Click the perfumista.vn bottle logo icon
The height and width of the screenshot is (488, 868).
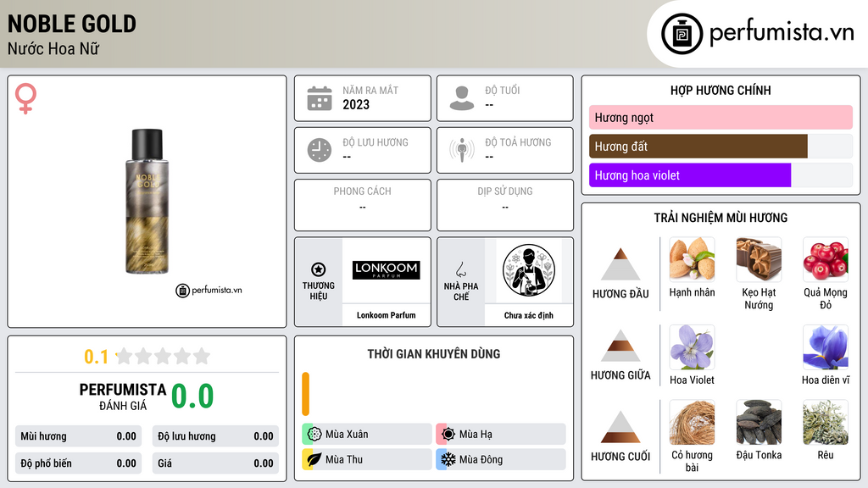click(x=682, y=34)
